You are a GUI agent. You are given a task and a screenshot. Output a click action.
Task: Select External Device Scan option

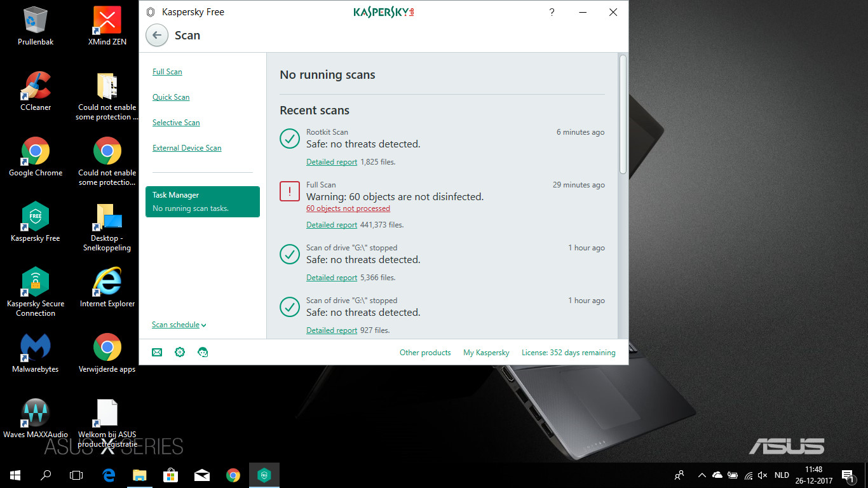[187, 148]
